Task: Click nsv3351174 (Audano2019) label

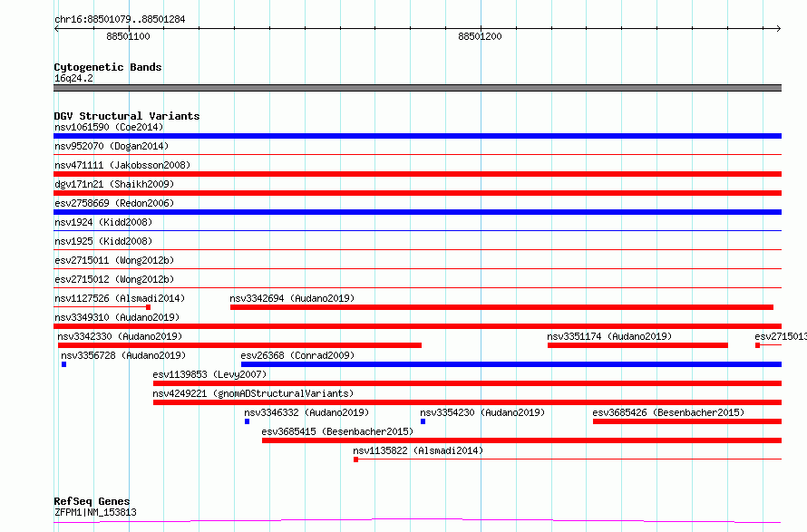Action: pyautogui.click(x=609, y=336)
